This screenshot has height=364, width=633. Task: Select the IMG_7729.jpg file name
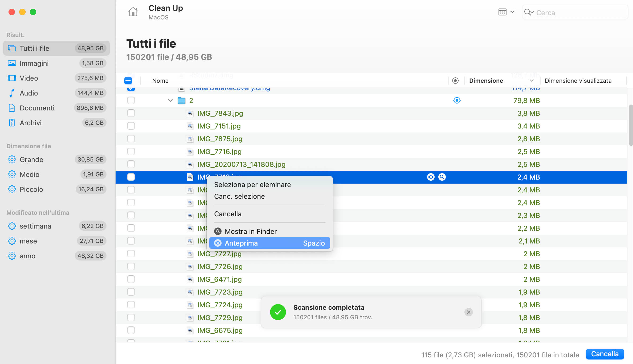click(x=220, y=317)
